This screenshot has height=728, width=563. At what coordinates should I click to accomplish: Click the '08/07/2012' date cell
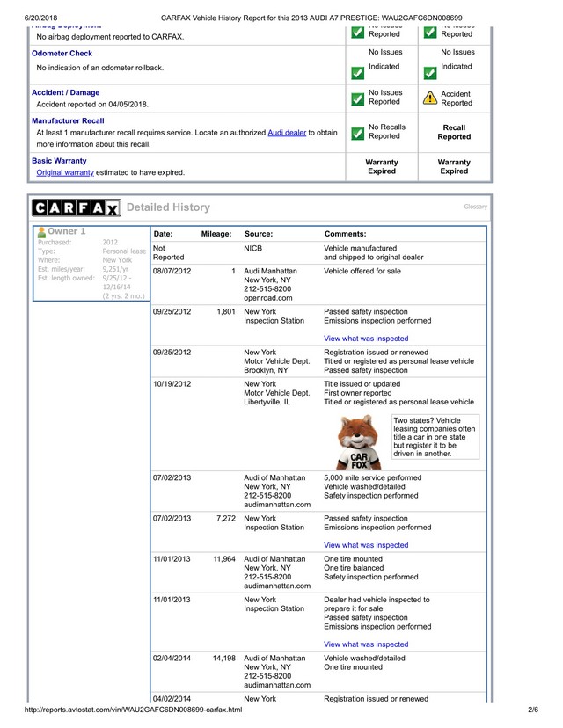tap(172, 271)
